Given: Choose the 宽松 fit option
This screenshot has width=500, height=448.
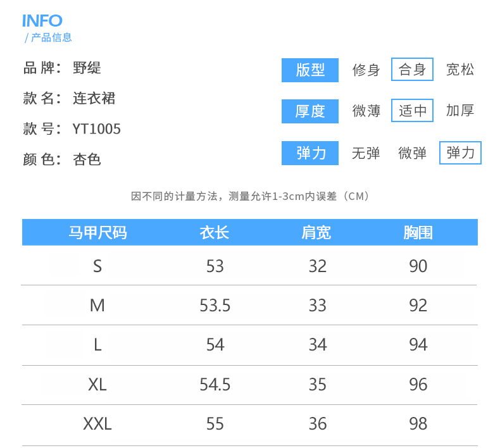Looking at the screenshot, I should pos(460,70).
